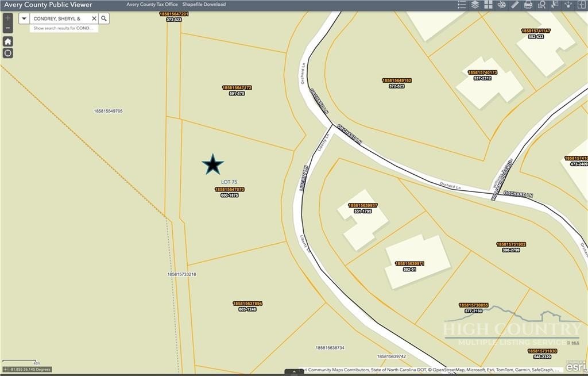
Task: Click the esri logo
Action: (x=575, y=366)
